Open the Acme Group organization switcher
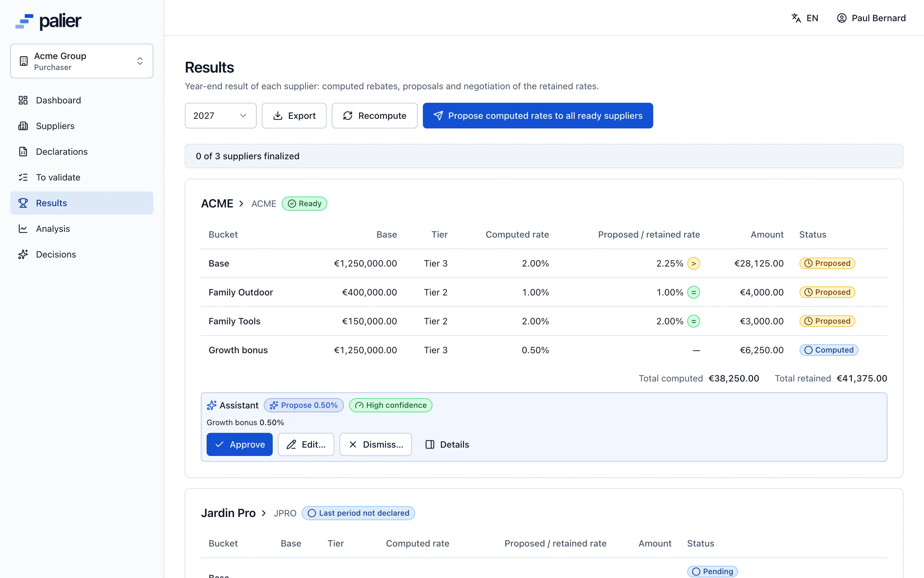This screenshot has height=578, width=924. (82, 61)
